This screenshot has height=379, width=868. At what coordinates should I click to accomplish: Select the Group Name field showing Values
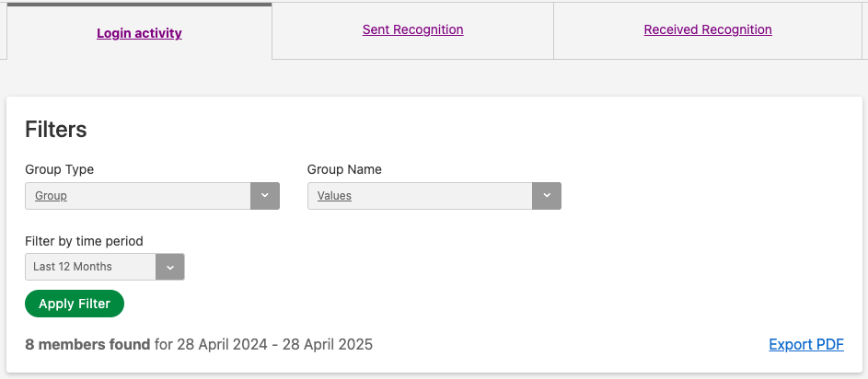click(x=434, y=196)
